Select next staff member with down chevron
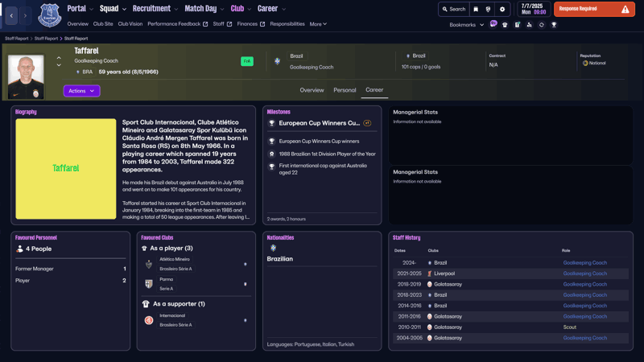 pyautogui.click(x=59, y=65)
